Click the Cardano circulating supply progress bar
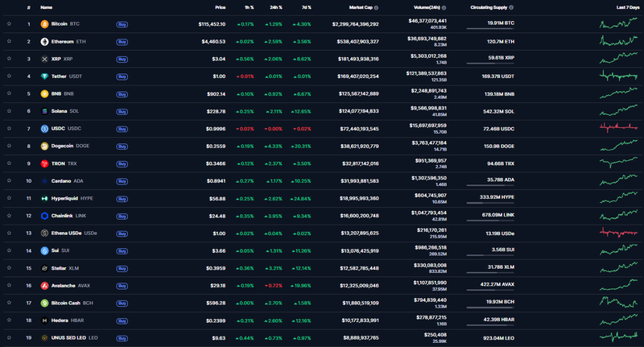This screenshot has height=347, width=644. 490,186
